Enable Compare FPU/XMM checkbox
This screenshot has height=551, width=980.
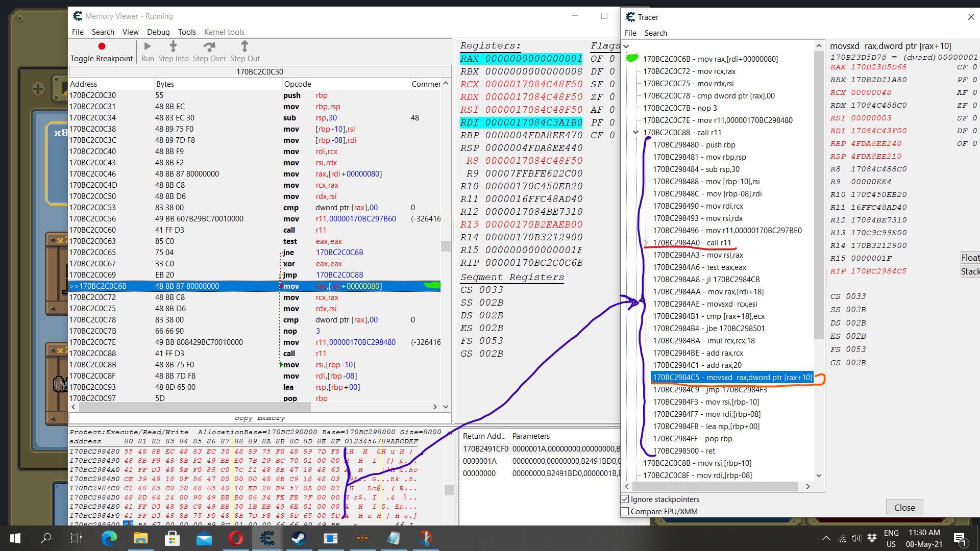click(x=625, y=511)
